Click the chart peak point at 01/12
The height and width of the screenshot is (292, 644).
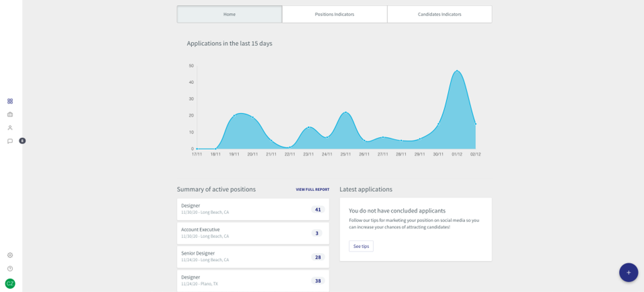[x=457, y=71]
